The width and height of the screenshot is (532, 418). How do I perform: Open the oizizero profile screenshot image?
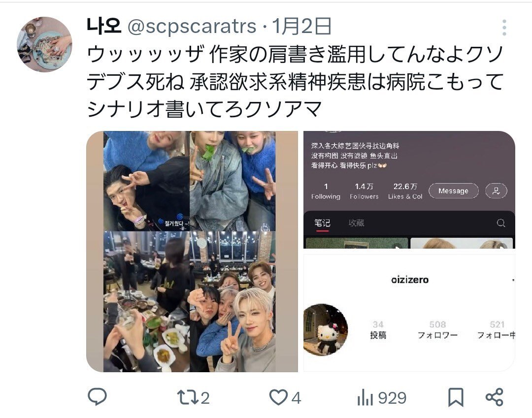point(409,313)
